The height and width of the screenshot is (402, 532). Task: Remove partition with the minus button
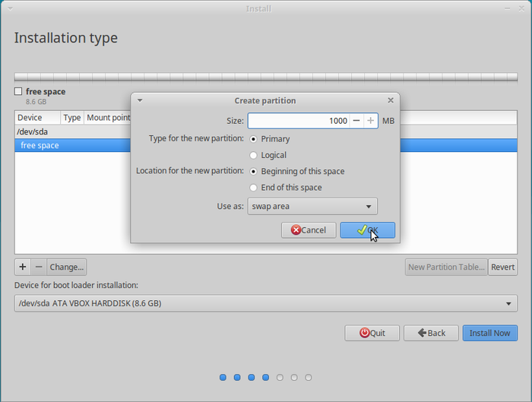coord(39,267)
